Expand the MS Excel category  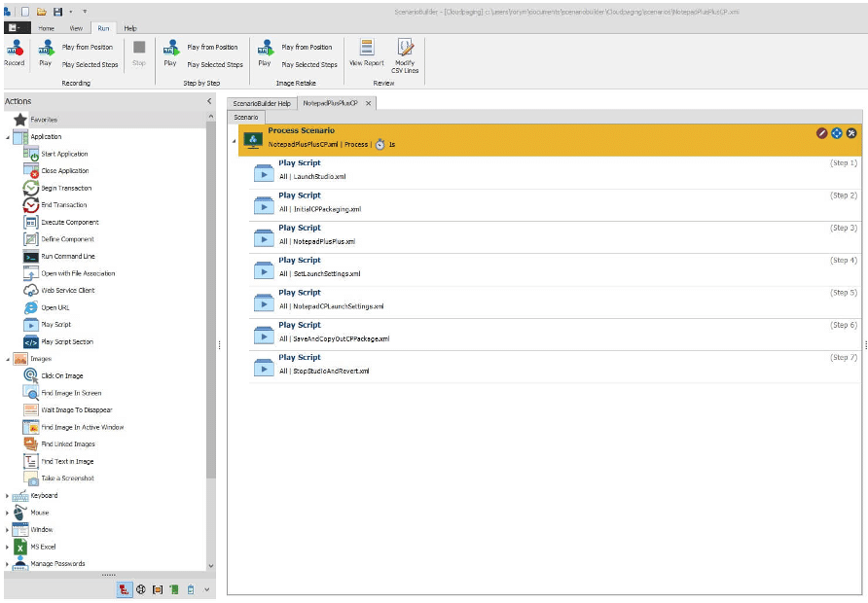[x=7, y=547]
